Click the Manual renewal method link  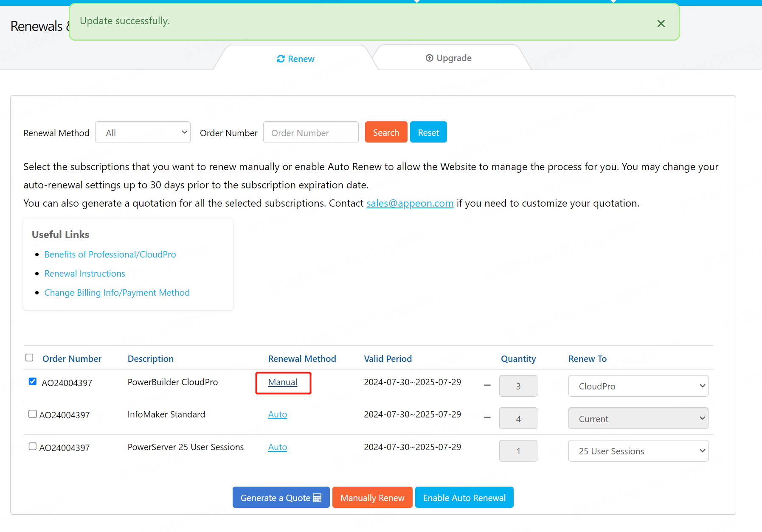[283, 382]
